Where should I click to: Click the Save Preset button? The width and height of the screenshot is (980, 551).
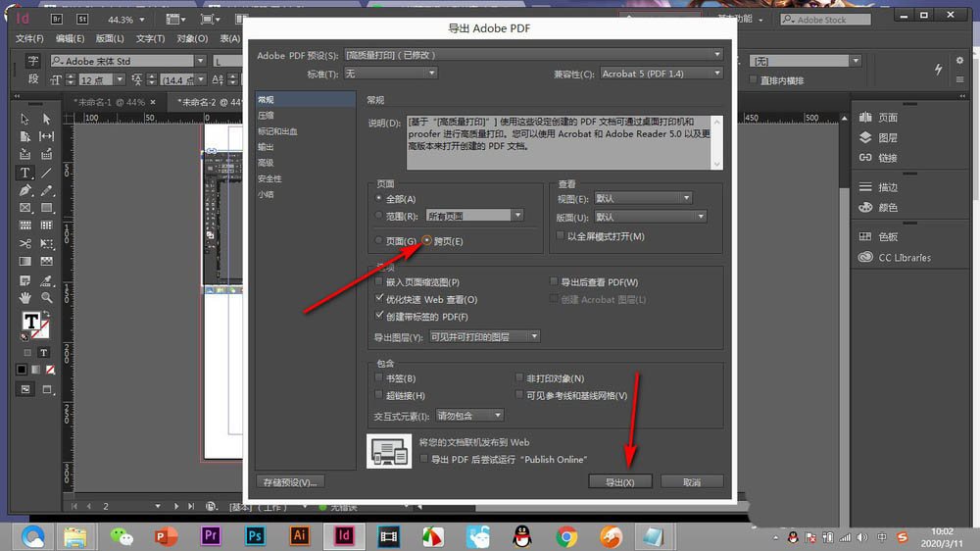point(290,481)
